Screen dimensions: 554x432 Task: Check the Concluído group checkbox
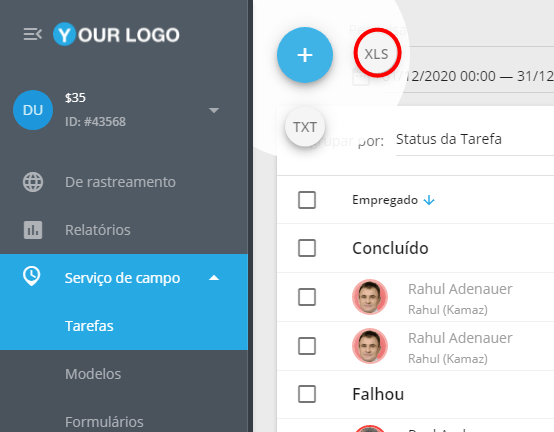(x=307, y=248)
